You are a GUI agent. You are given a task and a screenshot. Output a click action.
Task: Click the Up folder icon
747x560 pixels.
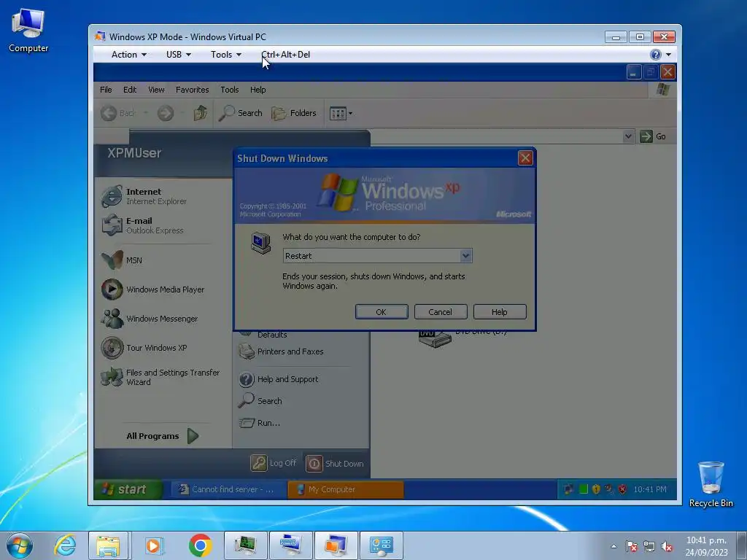point(200,113)
